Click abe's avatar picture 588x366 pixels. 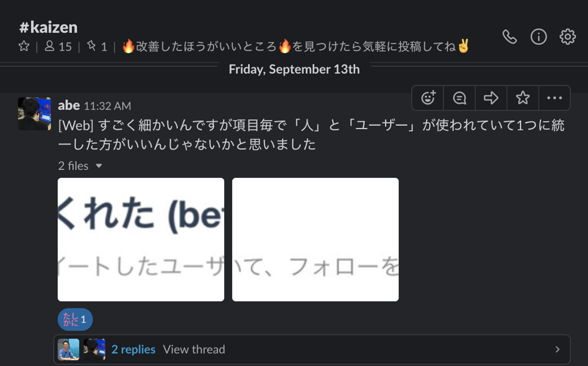(34, 114)
